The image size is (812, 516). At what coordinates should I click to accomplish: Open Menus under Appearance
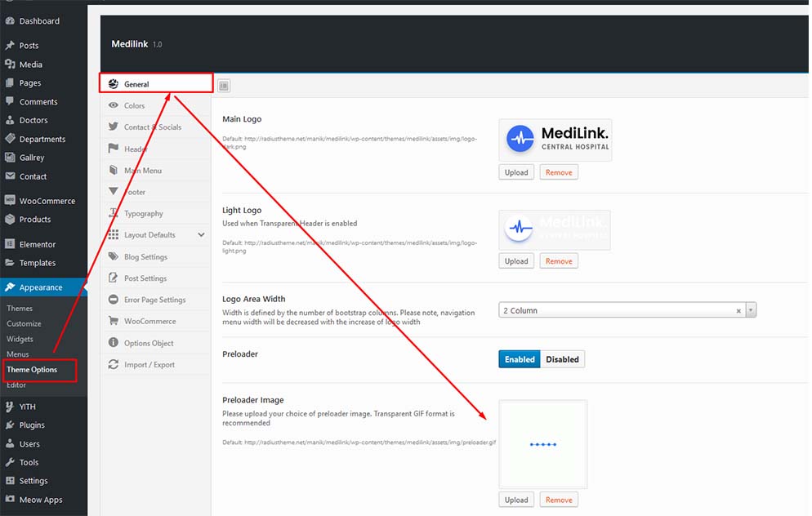tap(18, 354)
